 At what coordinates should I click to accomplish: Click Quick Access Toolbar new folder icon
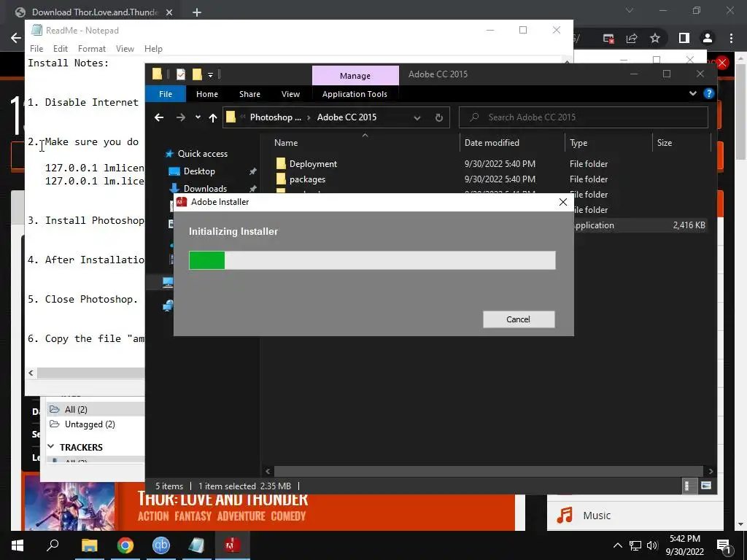click(197, 74)
